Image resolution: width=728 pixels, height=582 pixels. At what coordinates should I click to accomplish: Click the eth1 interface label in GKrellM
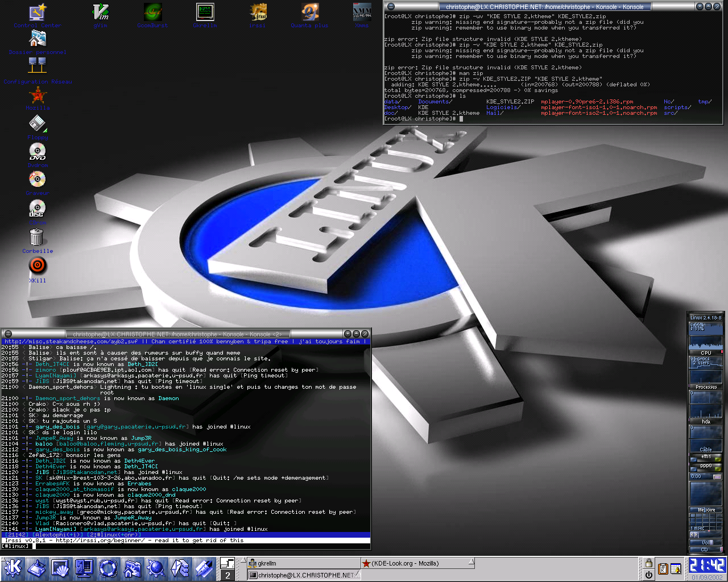(706, 456)
